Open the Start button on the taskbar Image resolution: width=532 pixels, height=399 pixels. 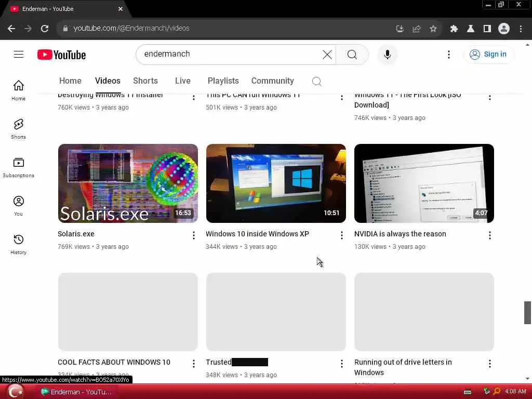pyautogui.click(x=15, y=392)
